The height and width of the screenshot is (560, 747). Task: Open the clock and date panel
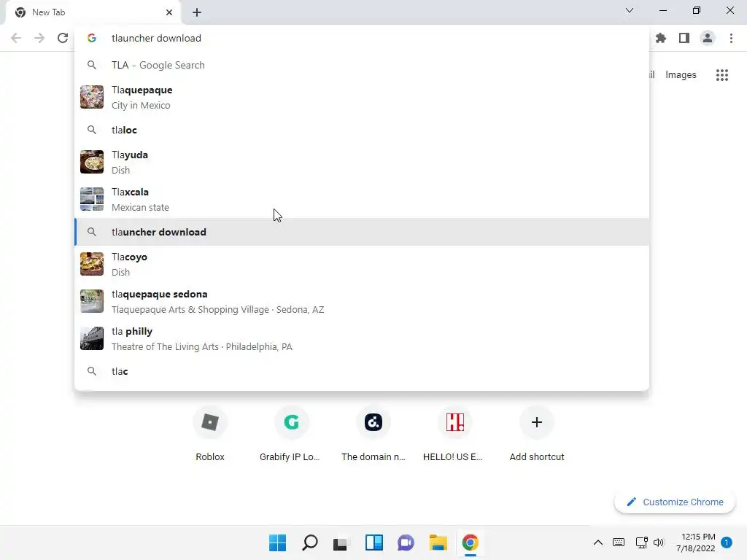(696, 542)
